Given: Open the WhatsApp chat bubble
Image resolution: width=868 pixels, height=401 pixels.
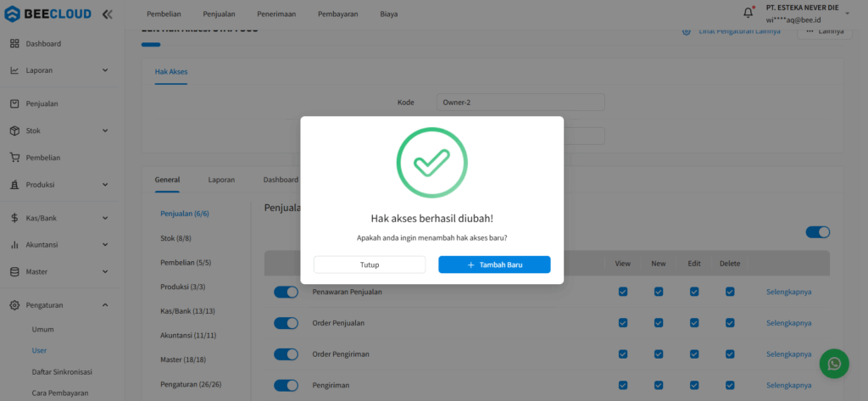Looking at the screenshot, I should point(834,363).
